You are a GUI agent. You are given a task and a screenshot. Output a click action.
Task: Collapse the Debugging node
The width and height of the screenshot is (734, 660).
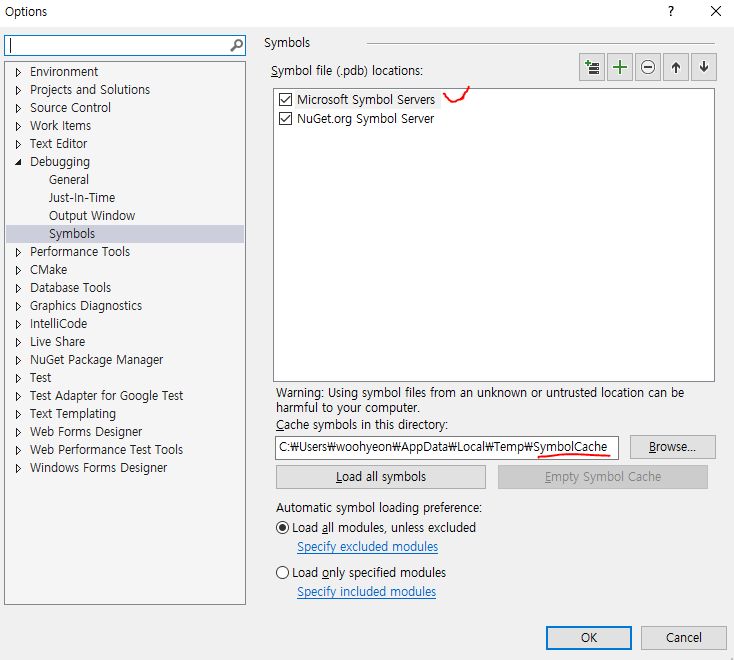(18, 162)
